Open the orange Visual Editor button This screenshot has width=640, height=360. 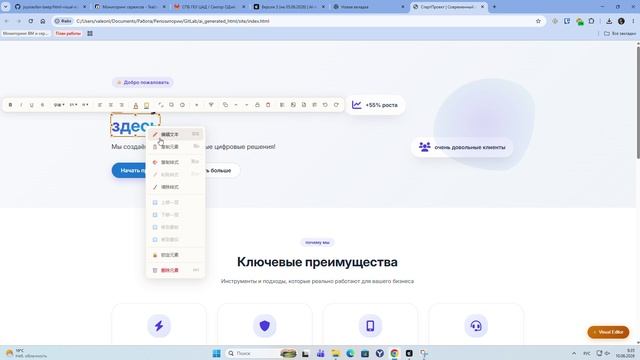pyautogui.click(x=608, y=332)
